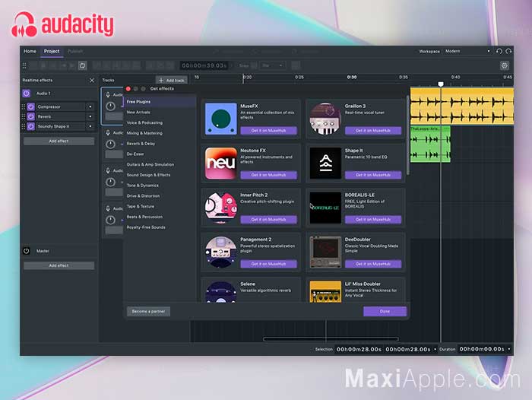Select the Sound Design & Effects category

coord(160,175)
